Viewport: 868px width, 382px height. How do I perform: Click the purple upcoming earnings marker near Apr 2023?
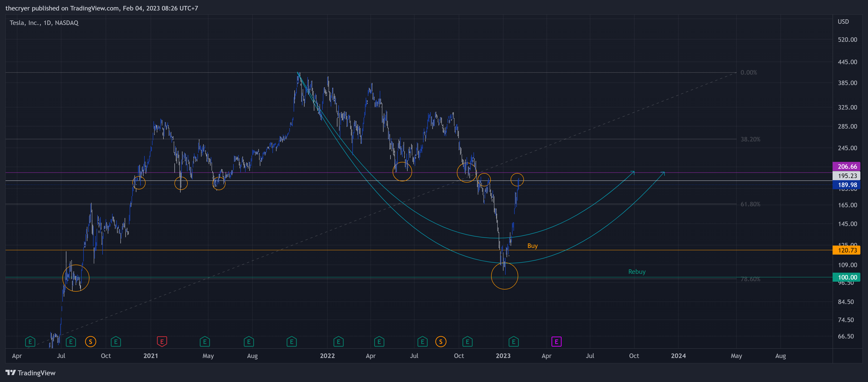coord(556,342)
